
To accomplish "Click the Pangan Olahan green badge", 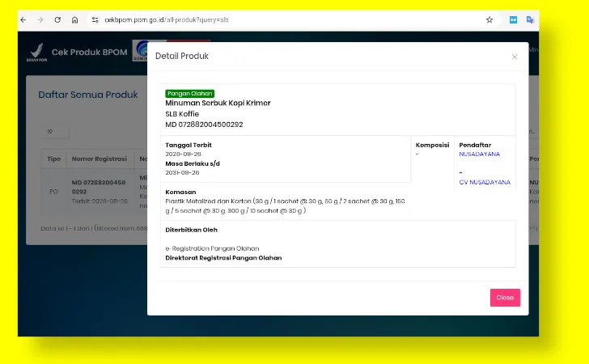I will point(189,94).
